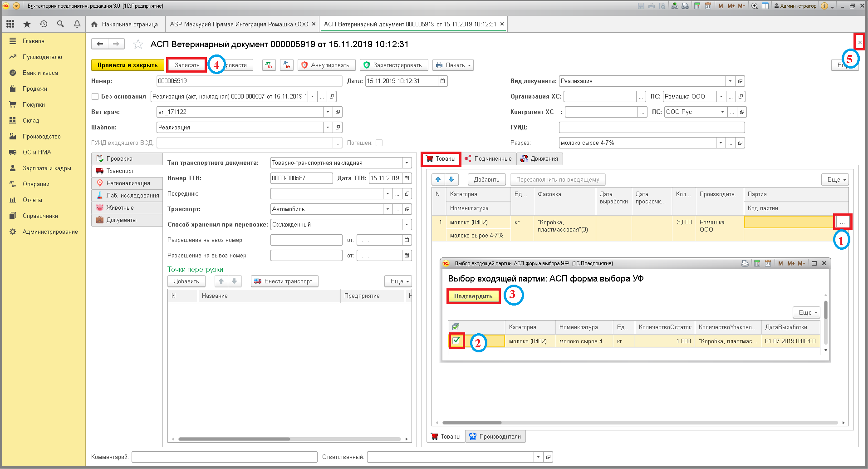Open calendar picker for document date

(x=443, y=81)
